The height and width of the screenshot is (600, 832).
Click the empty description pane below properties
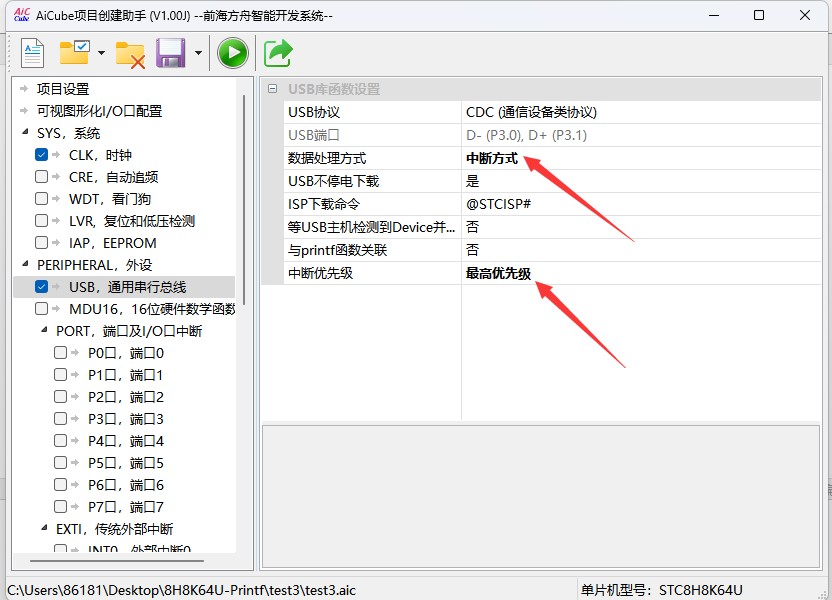pos(541,496)
